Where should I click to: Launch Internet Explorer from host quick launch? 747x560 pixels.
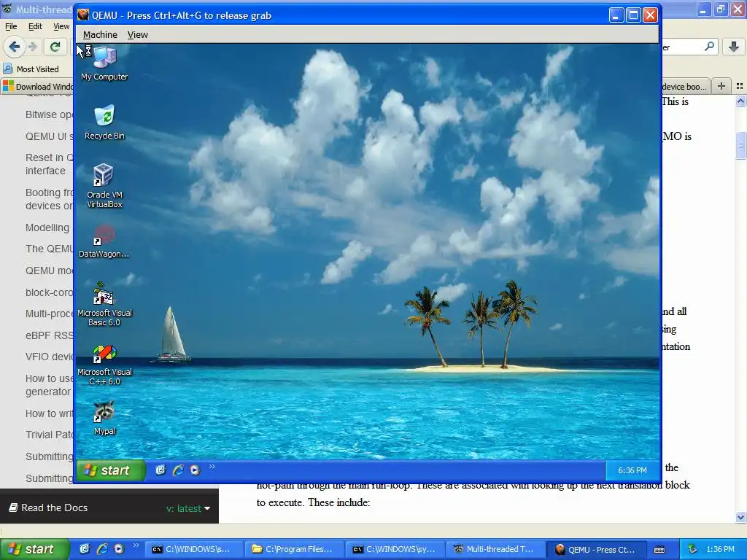[102, 549]
